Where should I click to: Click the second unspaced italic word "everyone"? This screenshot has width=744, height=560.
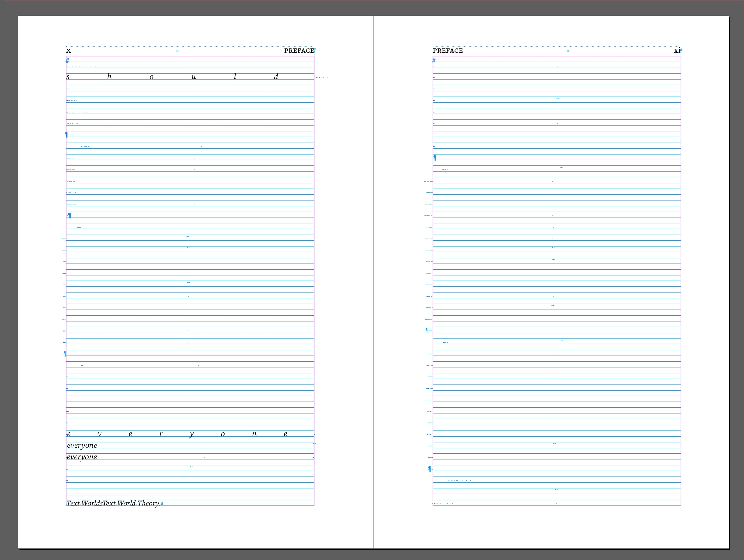(x=82, y=457)
